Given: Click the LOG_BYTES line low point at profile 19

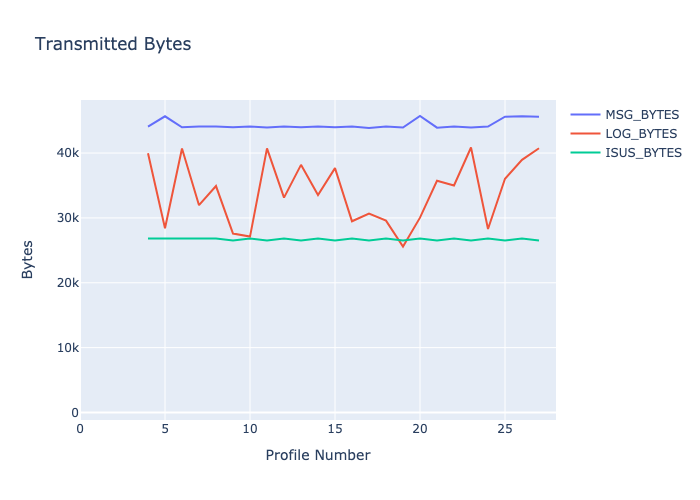Looking at the screenshot, I should click(403, 246).
